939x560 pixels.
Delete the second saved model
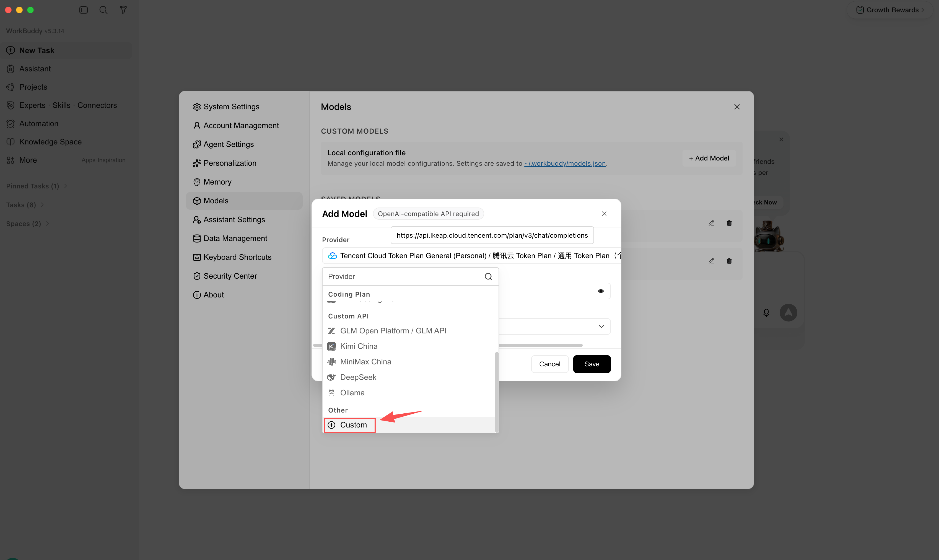[729, 261]
